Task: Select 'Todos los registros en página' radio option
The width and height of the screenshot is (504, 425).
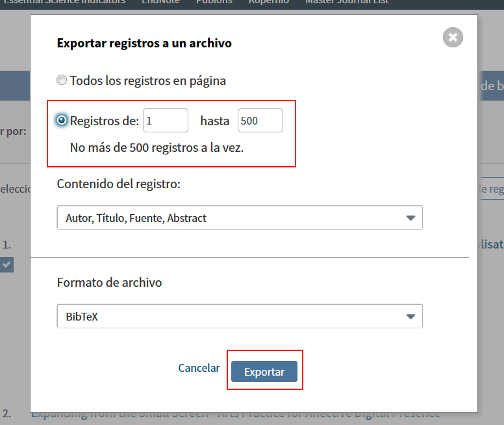Action: [x=62, y=80]
